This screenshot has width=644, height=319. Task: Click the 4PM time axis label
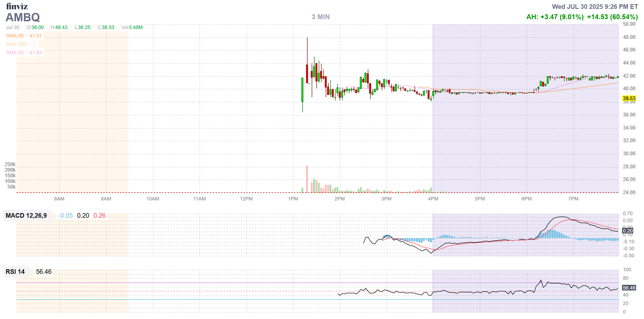pos(433,199)
